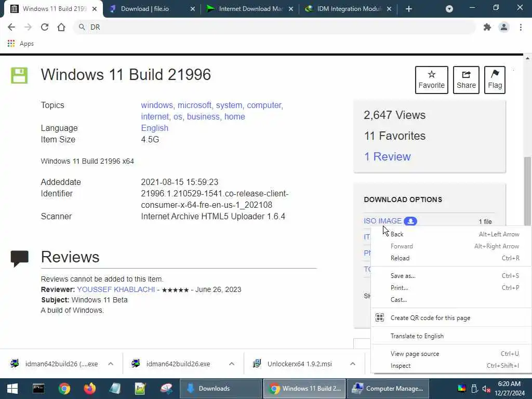Expand options for Unlockerx64 1.9.2.msi download
Viewport: 532px width, 399px height.
353,364
